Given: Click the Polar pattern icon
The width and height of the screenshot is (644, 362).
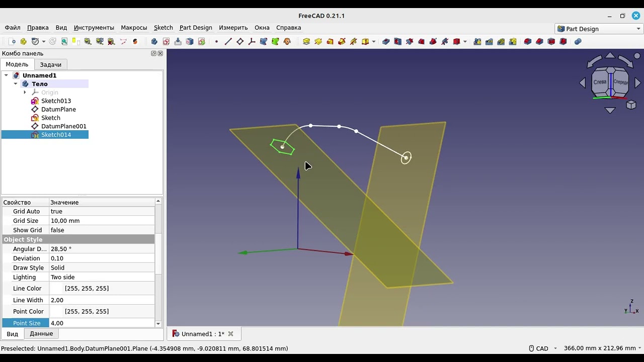Looking at the screenshot, I should click(x=501, y=42).
